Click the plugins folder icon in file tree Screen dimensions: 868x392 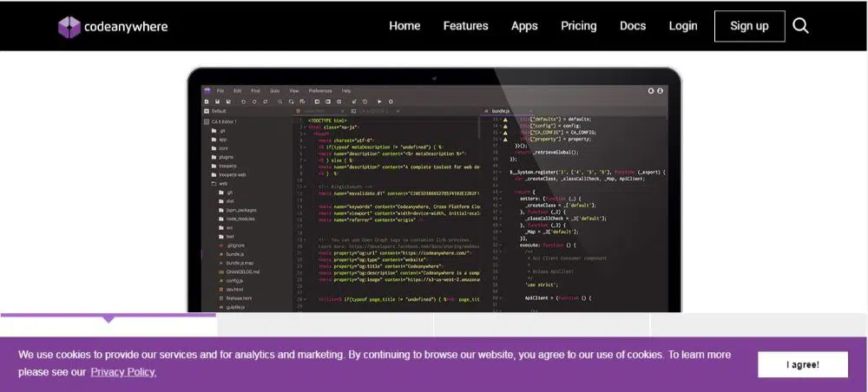213,157
